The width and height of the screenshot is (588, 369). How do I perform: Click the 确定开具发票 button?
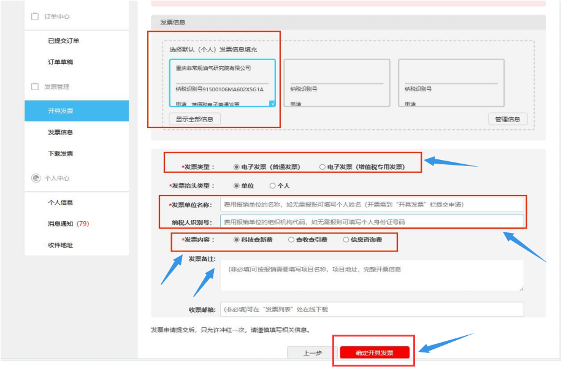pyautogui.click(x=374, y=352)
